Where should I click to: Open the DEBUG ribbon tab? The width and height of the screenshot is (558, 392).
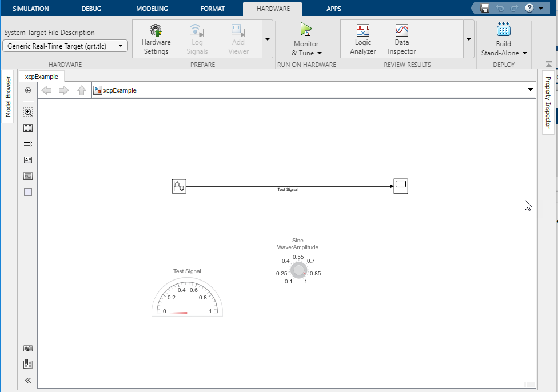91,8
